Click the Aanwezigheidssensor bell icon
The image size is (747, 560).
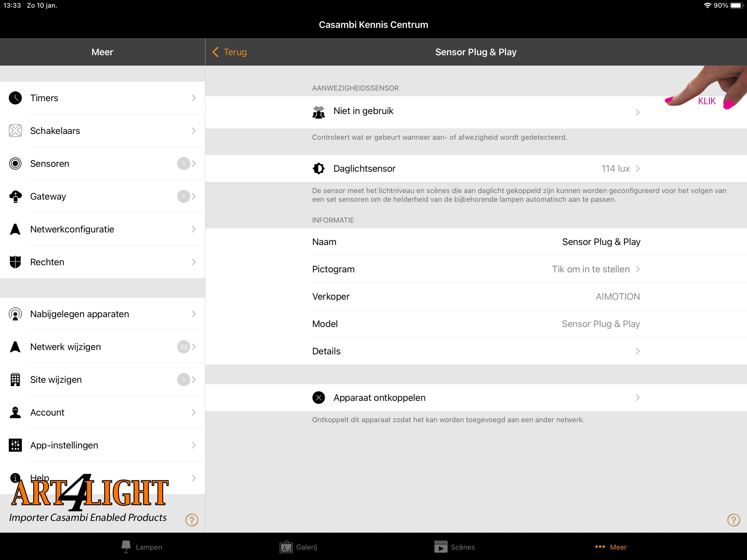click(x=319, y=111)
